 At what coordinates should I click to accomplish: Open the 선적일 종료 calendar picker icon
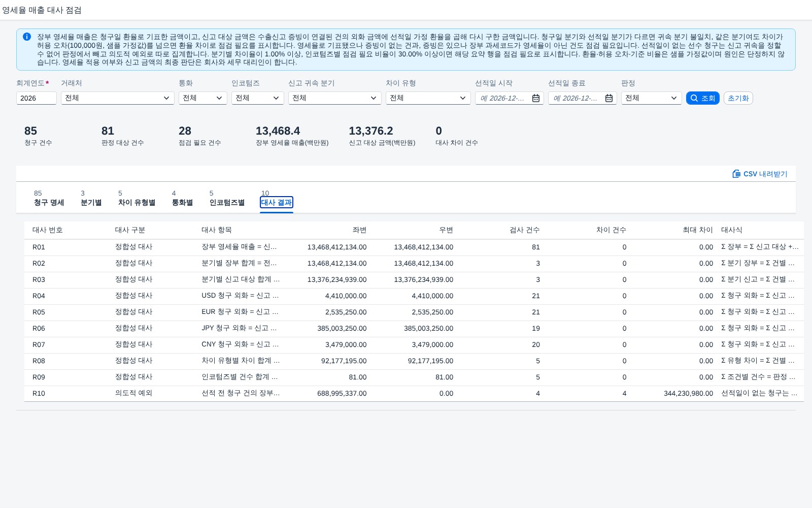pyautogui.click(x=609, y=98)
